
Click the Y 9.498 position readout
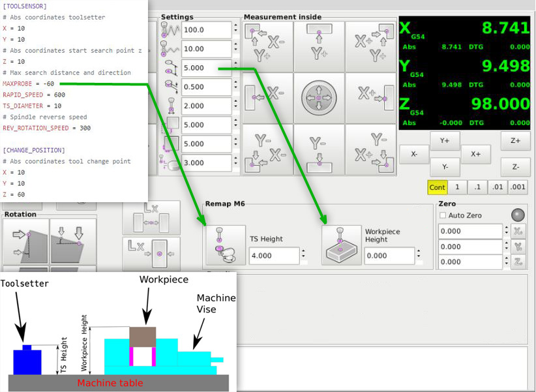click(x=506, y=66)
